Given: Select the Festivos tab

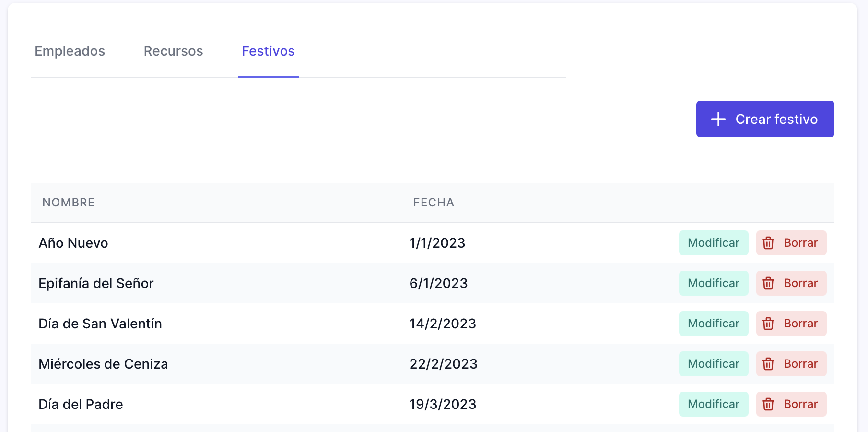Looking at the screenshot, I should click(x=269, y=51).
